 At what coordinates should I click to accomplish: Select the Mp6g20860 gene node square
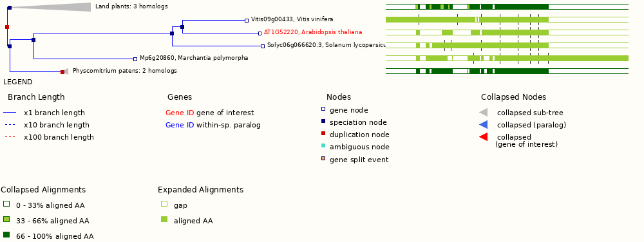click(135, 59)
